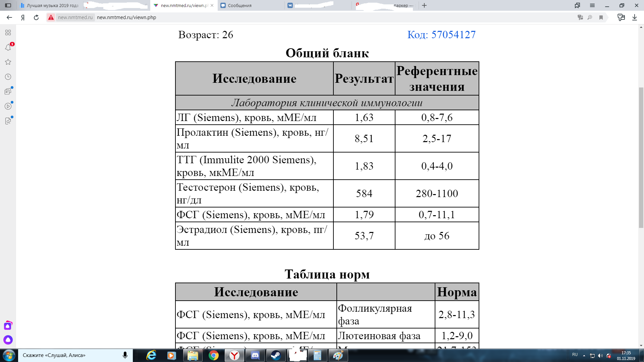The width and height of the screenshot is (644, 362).
Task: Activate Alice voice microphone in taskbar
Action: coord(125,355)
